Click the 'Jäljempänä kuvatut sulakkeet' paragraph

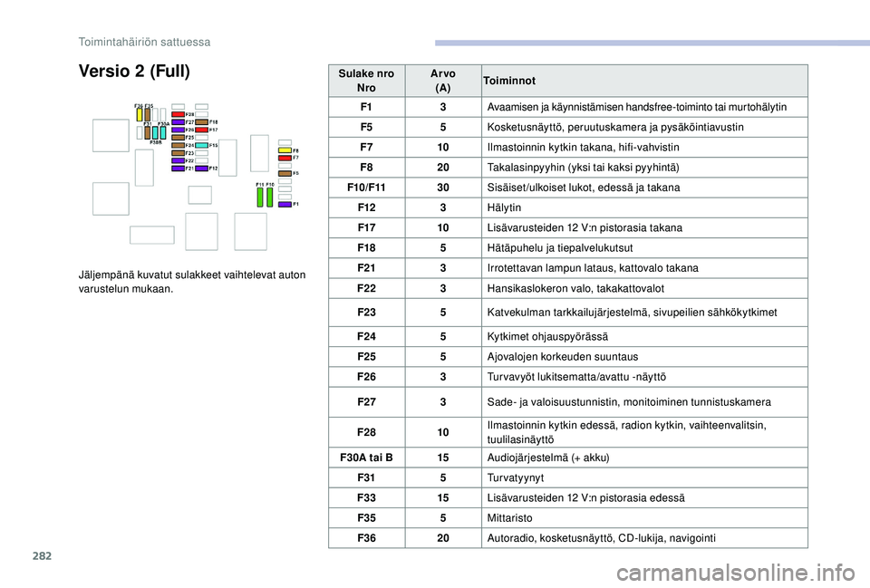point(192,282)
